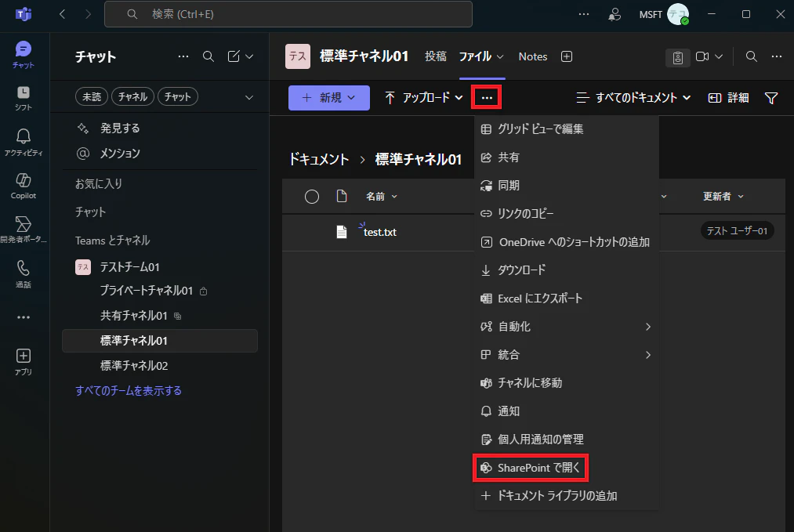Open Copilot from the app rail
This screenshot has height=532, width=794.
click(x=24, y=186)
